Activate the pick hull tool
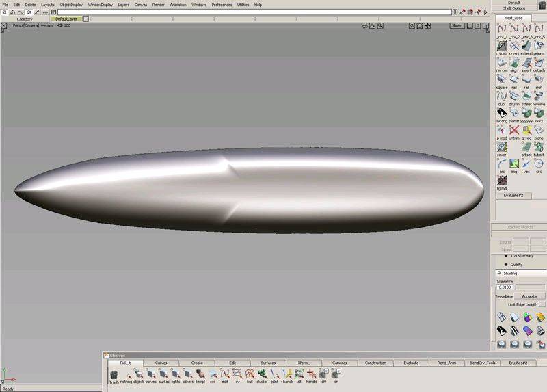The height and width of the screenshot is (392, 547). coord(250,374)
